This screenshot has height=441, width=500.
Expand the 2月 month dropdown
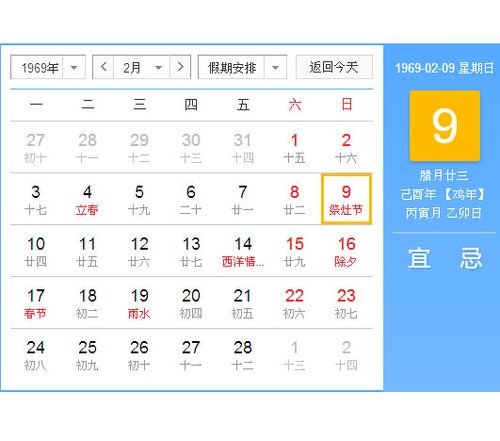pyautogui.click(x=142, y=67)
